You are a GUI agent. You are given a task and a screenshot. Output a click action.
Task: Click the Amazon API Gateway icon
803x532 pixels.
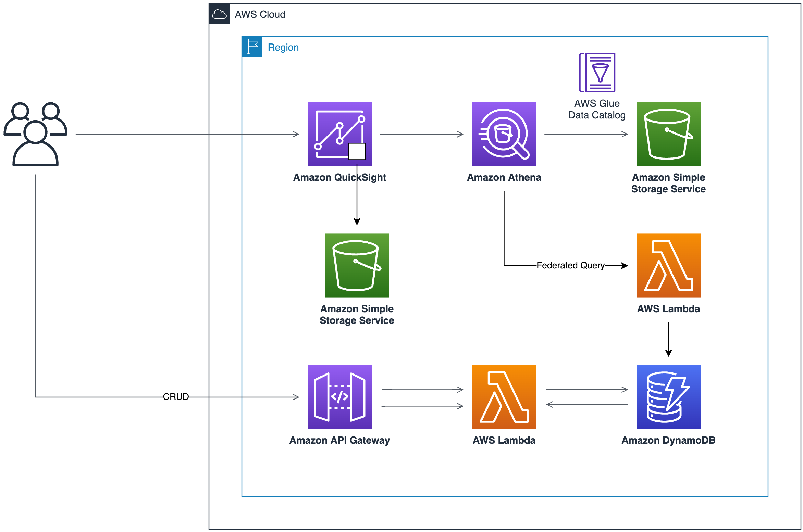[339, 396]
